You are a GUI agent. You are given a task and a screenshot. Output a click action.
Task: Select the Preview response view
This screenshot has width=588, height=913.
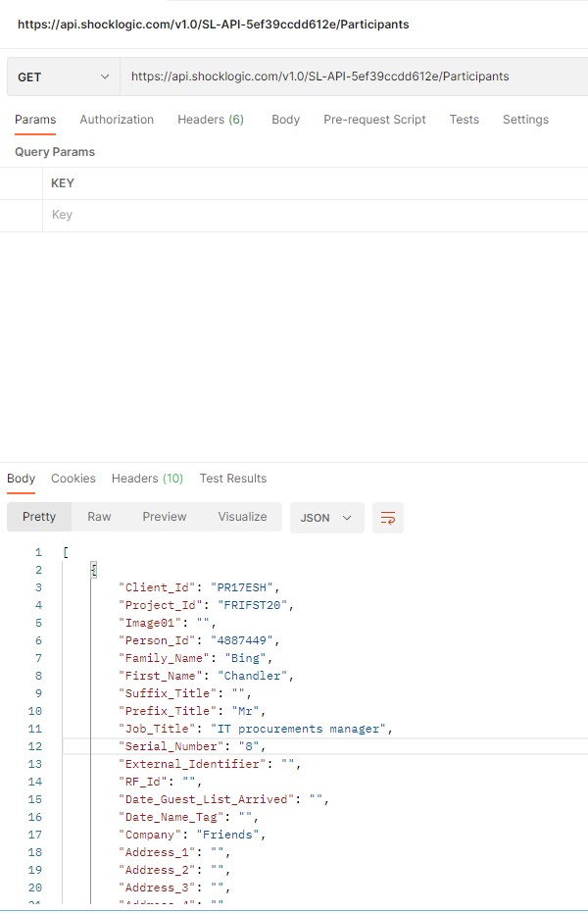click(164, 517)
